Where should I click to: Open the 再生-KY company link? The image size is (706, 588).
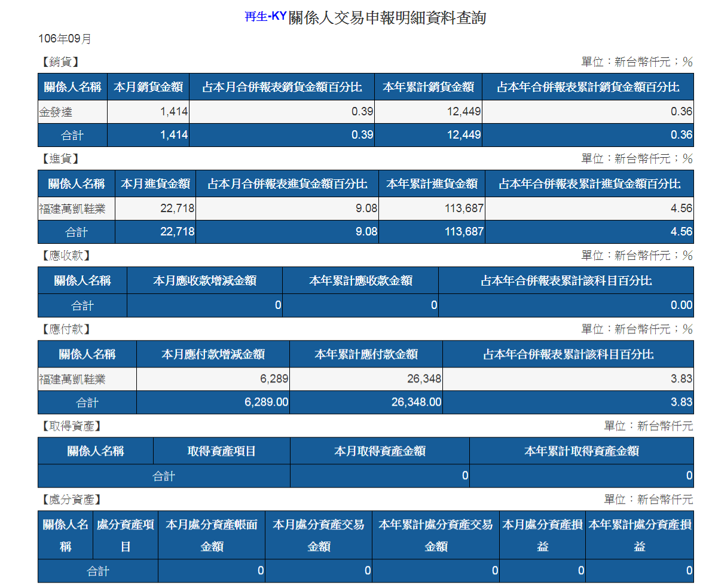point(265,17)
